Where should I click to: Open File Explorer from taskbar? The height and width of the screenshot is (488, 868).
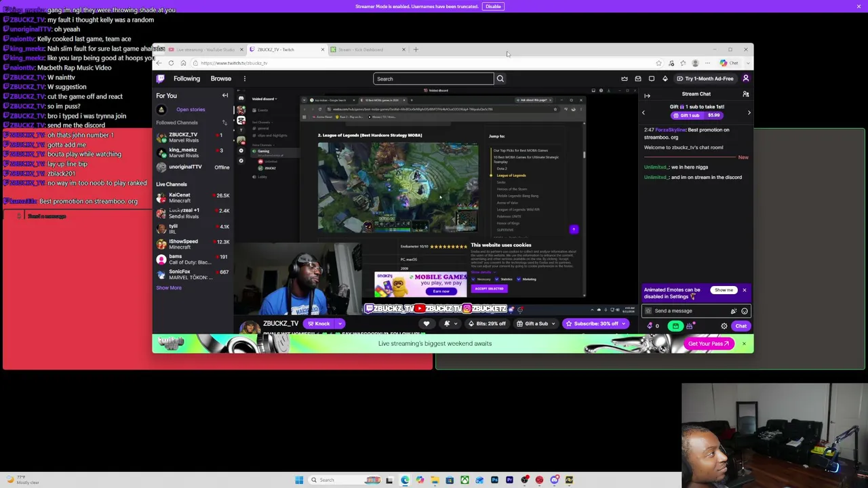point(435,480)
